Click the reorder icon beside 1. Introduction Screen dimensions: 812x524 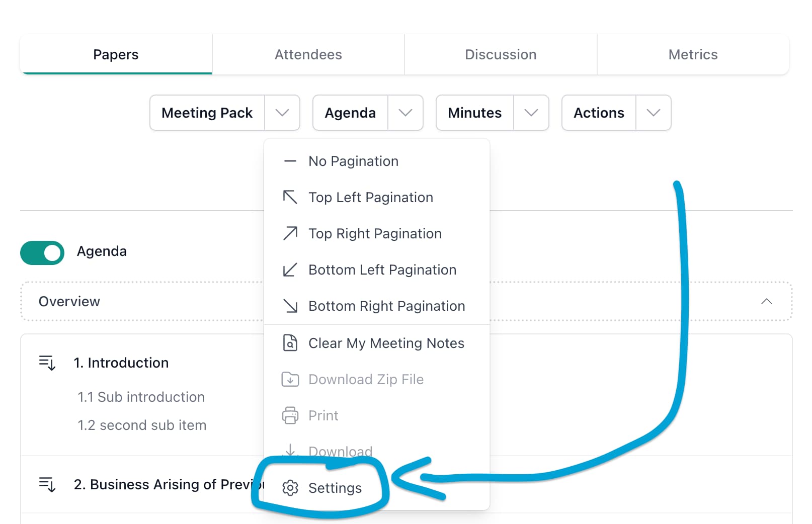pos(47,363)
